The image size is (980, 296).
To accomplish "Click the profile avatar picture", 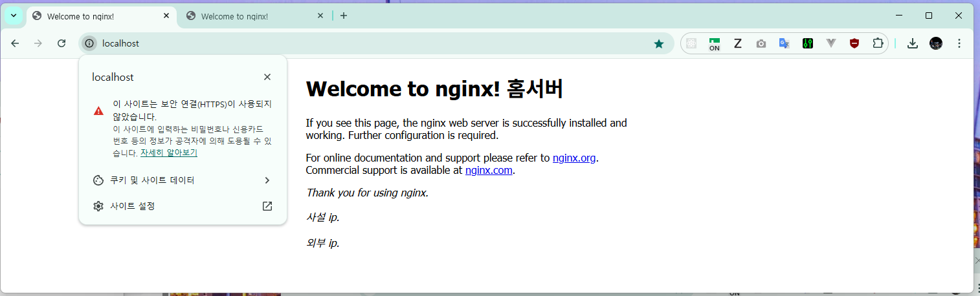I will [936, 43].
